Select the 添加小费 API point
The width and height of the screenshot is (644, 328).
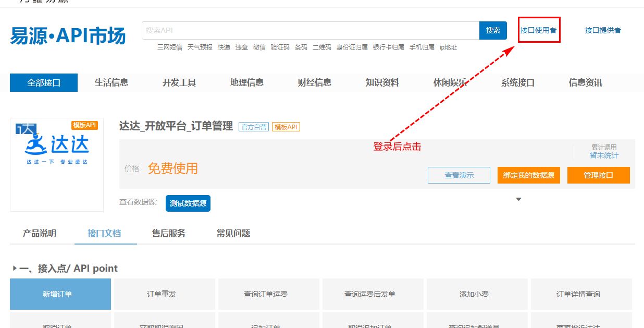477,294
